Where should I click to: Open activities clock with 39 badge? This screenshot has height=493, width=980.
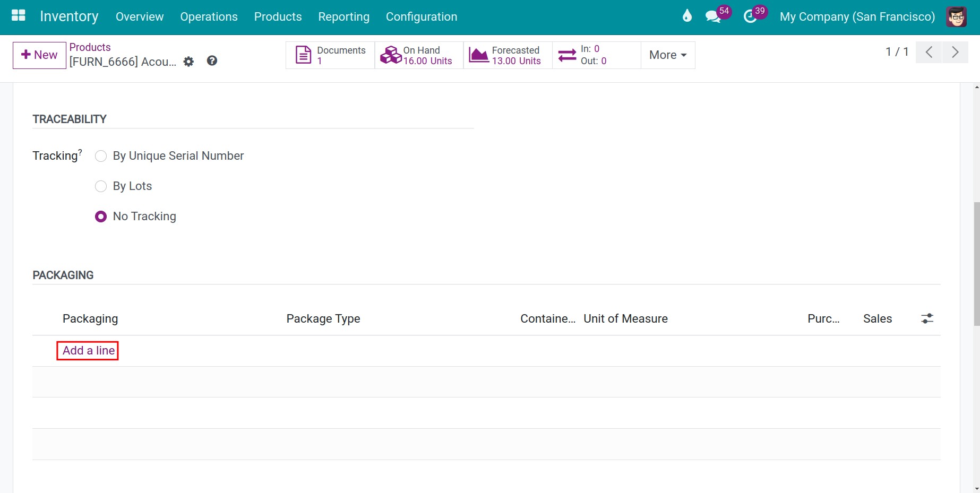pos(754,15)
